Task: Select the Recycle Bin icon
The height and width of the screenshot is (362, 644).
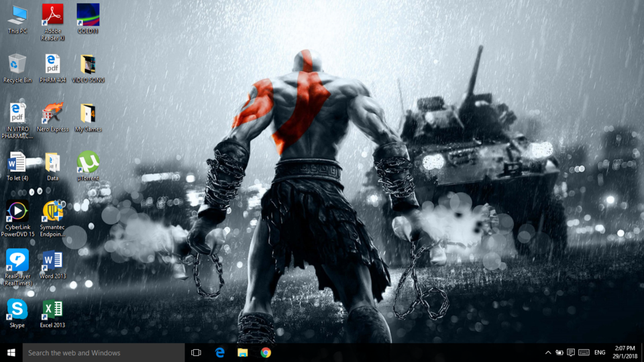Action: coord(17,68)
